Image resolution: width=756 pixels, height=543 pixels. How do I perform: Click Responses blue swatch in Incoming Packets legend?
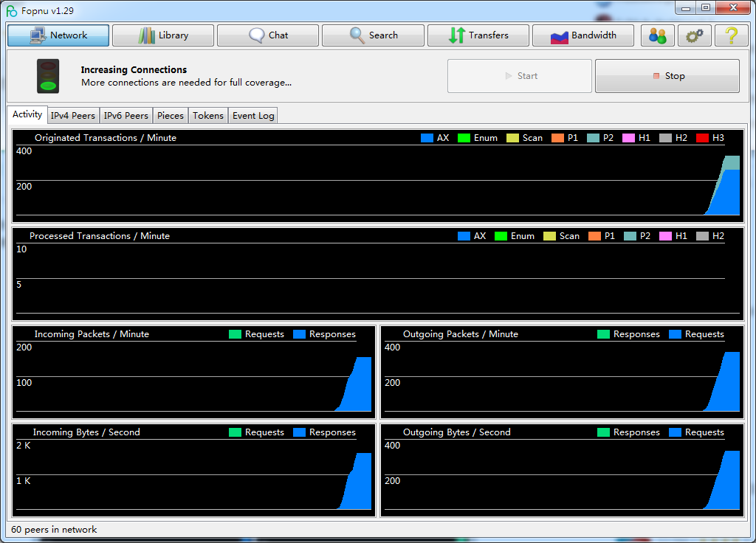click(x=300, y=334)
